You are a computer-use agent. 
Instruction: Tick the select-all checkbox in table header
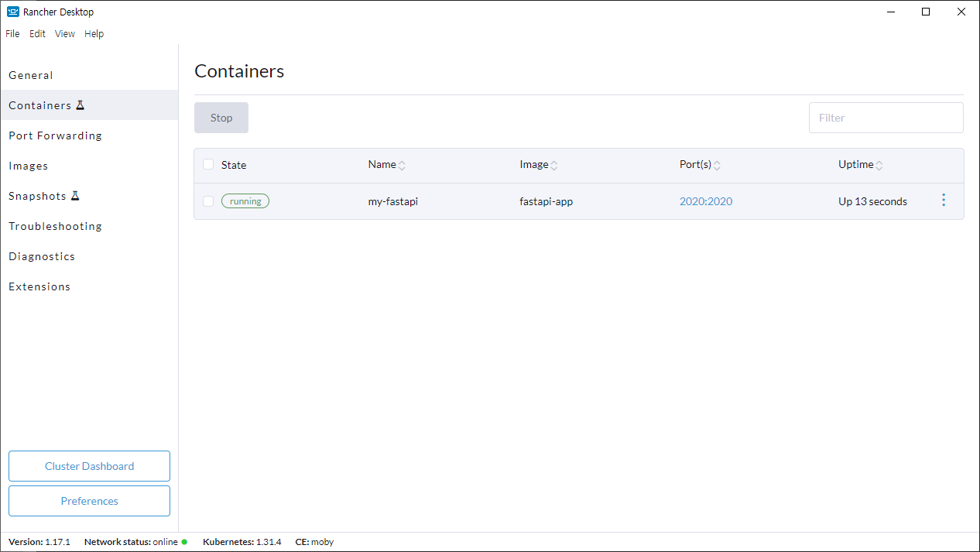(208, 164)
